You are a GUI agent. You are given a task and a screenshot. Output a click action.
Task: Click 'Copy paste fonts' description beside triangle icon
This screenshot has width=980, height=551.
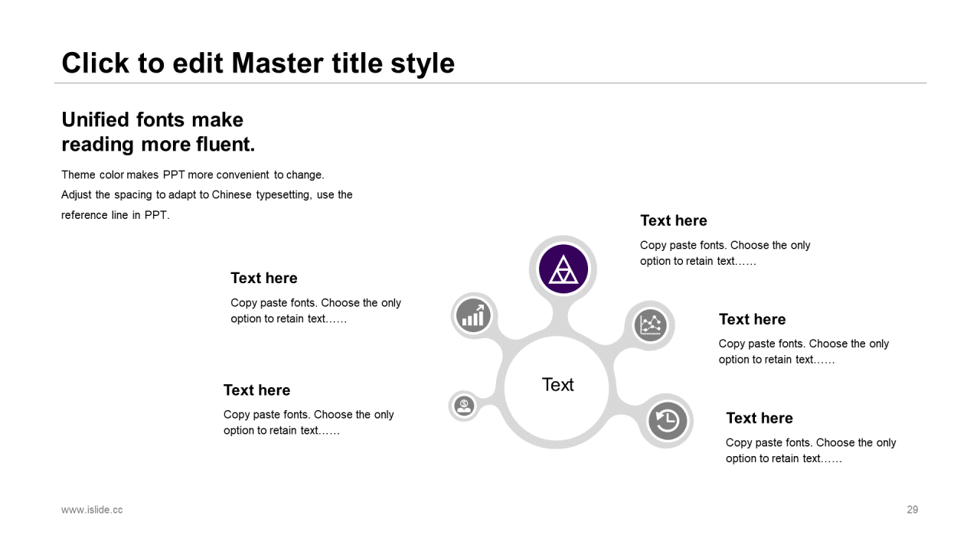[x=725, y=253]
